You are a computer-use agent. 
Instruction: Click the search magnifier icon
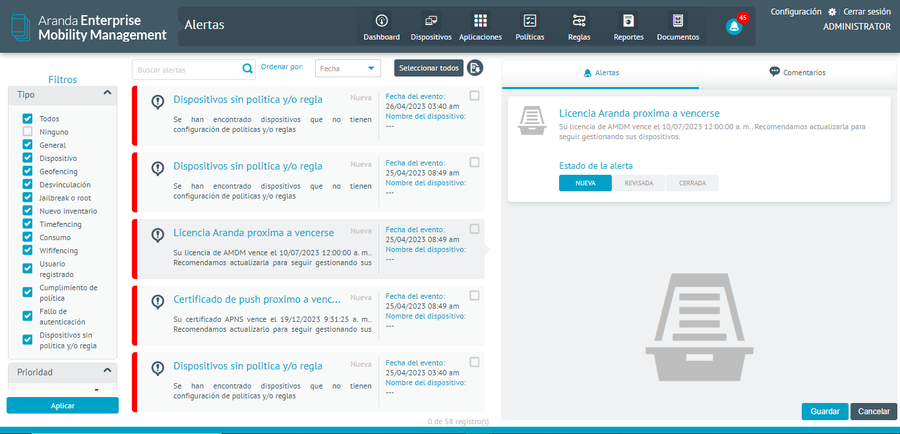(x=247, y=69)
